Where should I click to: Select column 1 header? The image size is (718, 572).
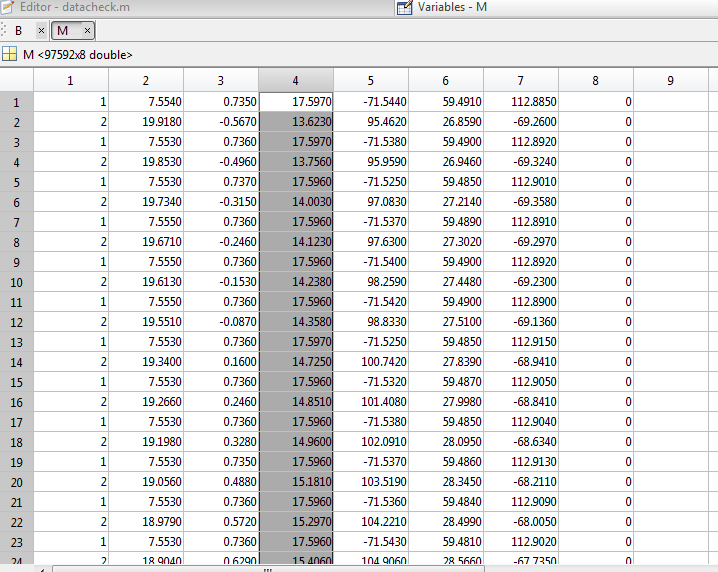[x=70, y=80]
